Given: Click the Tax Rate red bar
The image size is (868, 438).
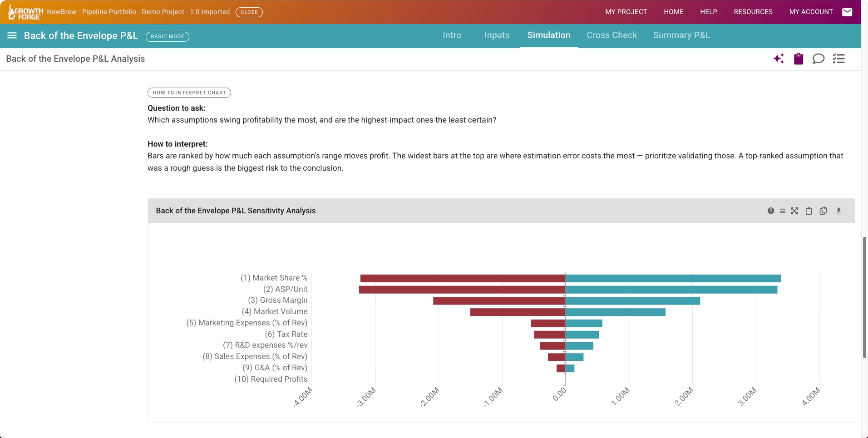Looking at the screenshot, I should (x=550, y=335).
